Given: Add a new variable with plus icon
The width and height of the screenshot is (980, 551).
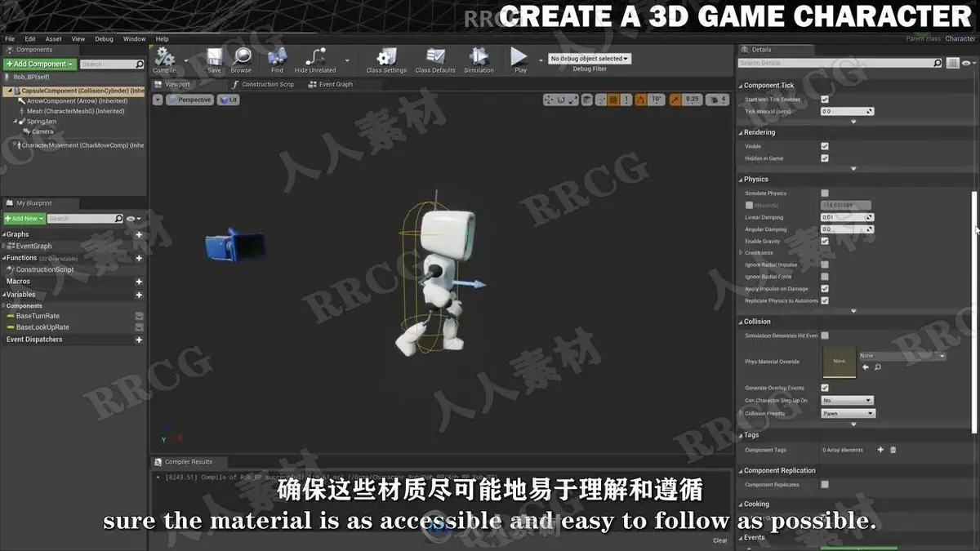Looking at the screenshot, I should (139, 295).
